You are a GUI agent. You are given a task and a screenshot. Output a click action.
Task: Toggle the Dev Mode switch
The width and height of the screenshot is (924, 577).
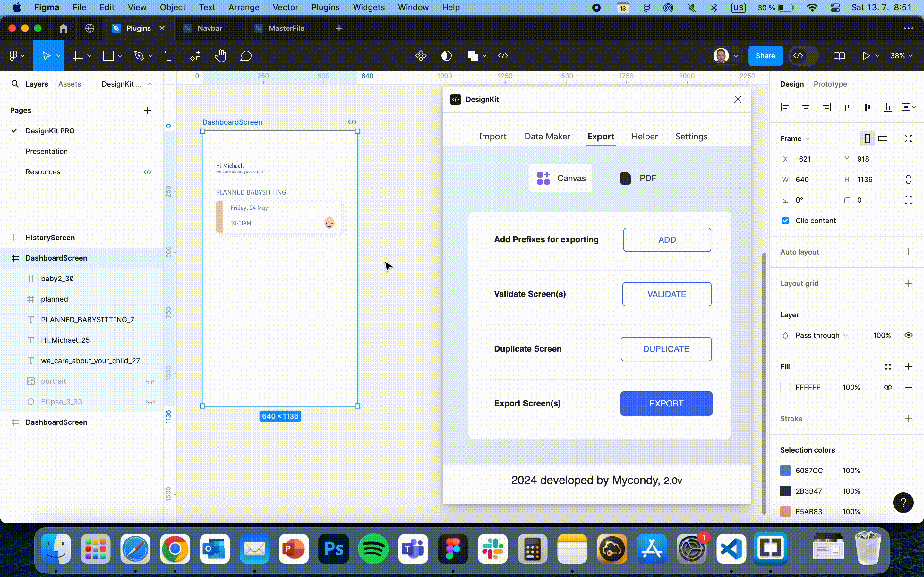point(804,56)
